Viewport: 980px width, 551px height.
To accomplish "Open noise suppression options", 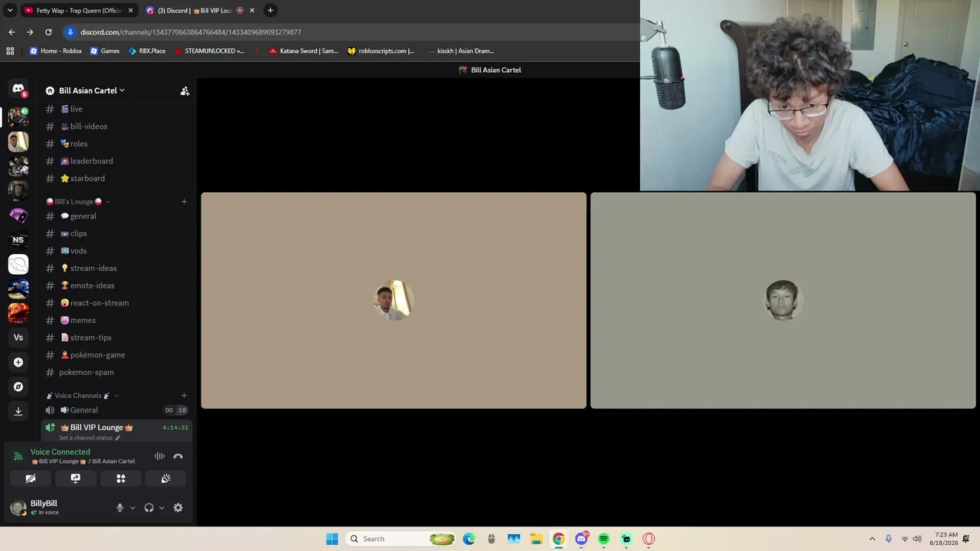I will pyautogui.click(x=159, y=456).
